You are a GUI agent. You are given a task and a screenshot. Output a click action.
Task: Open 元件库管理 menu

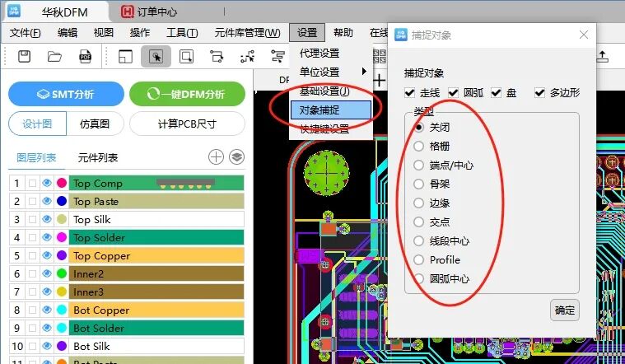[248, 33]
